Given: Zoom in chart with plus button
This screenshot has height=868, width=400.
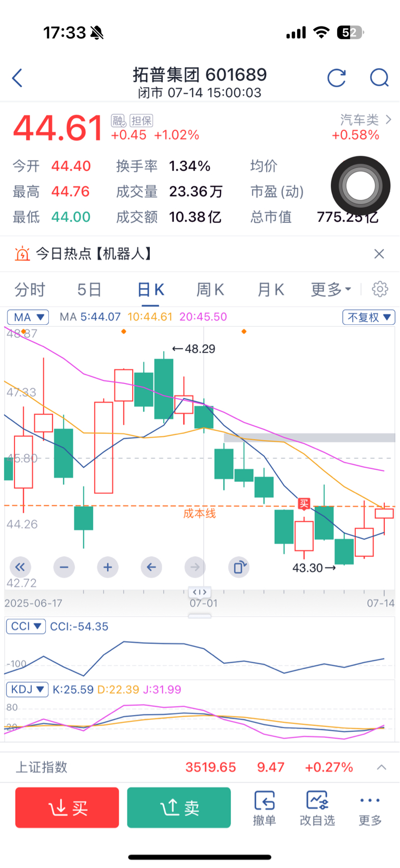Looking at the screenshot, I should pyautogui.click(x=108, y=567).
